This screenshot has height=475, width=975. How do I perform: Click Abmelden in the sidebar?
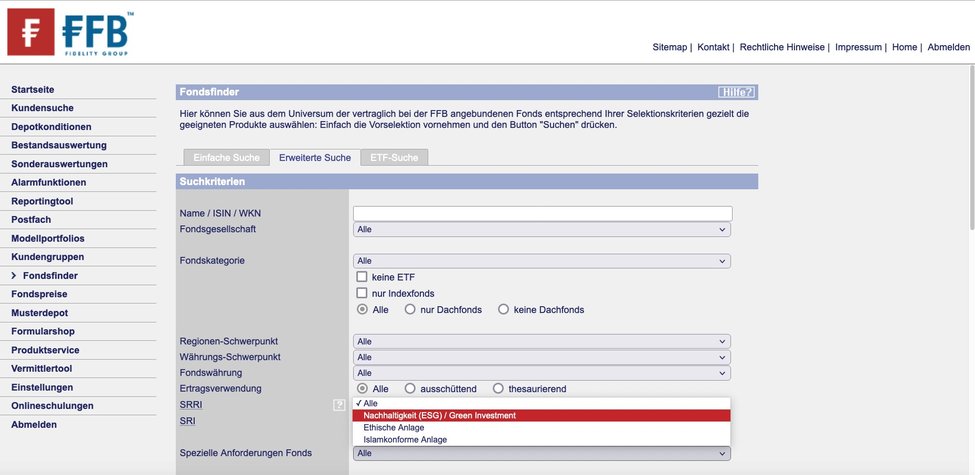[x=34, y=425]
